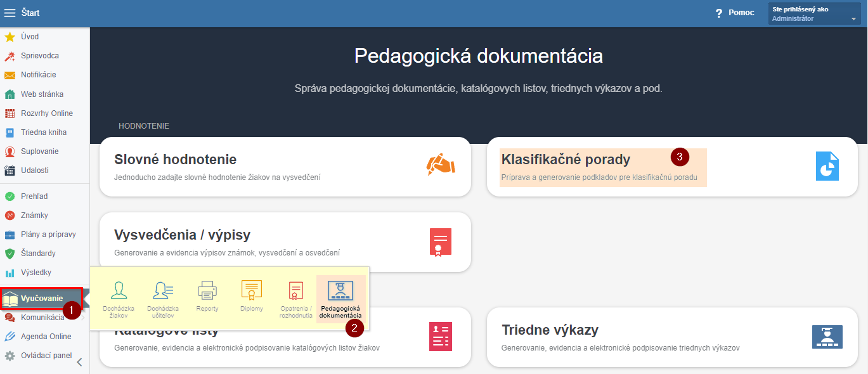The height and width of the screenshot is (374, 868).
Task: Select Triedna kniha in the sidebar
Action: click(x=44, y=132)
